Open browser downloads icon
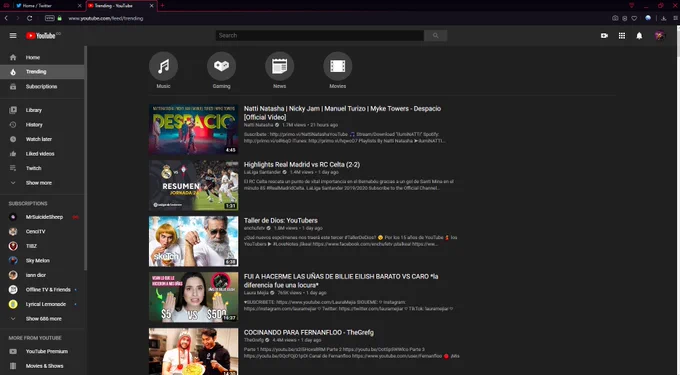 [664, 18]
